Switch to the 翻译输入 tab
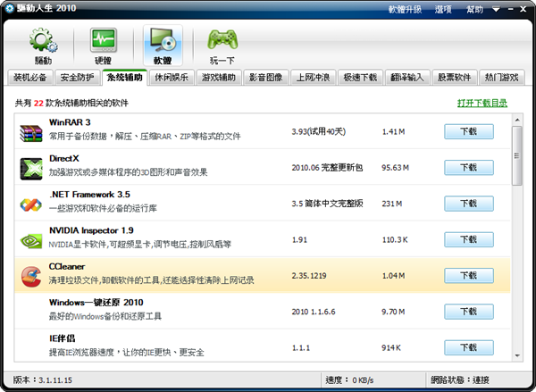The height and width of the screenshot is (392, 536). click(407, 78)
